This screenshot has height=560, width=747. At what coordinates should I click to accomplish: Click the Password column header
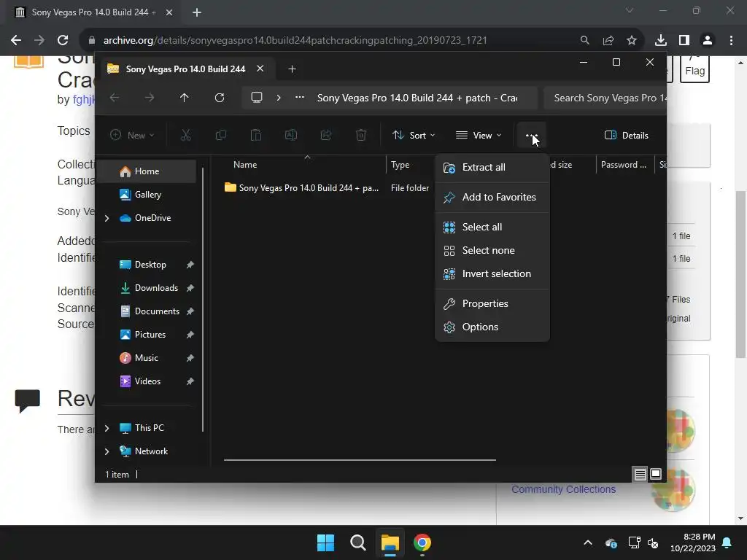point(624,165)
